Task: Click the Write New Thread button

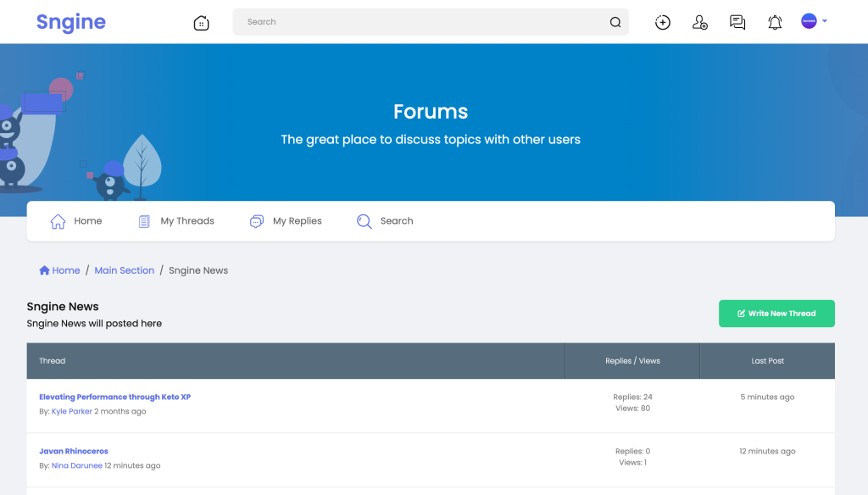Action: point(776,314)
